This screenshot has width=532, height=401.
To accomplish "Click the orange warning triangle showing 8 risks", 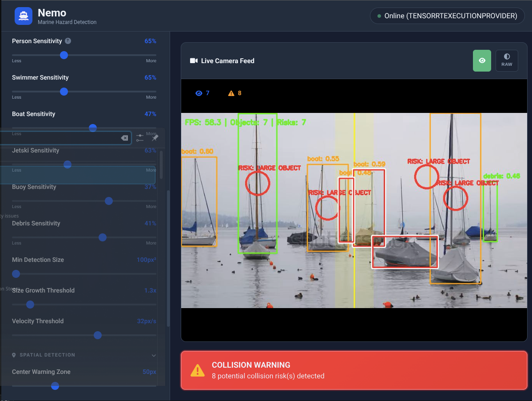I will pyautogui.click(x=231, y=93).
